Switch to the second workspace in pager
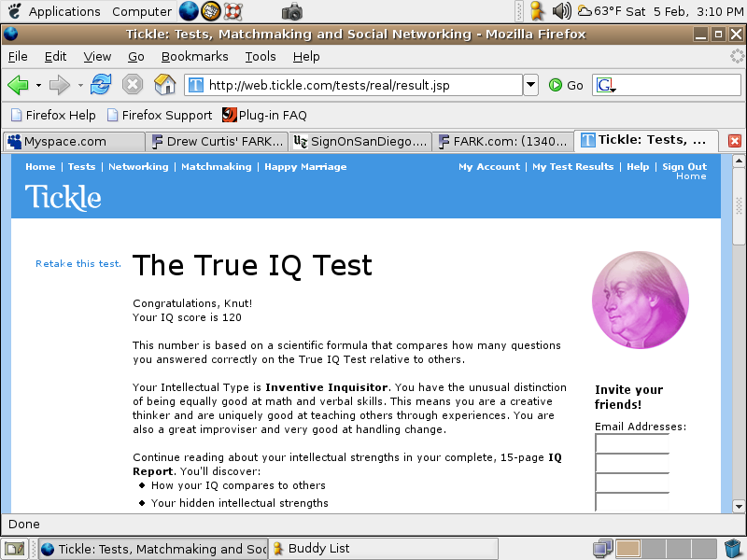This screenshot has width=747, height=560. (653, 549)
